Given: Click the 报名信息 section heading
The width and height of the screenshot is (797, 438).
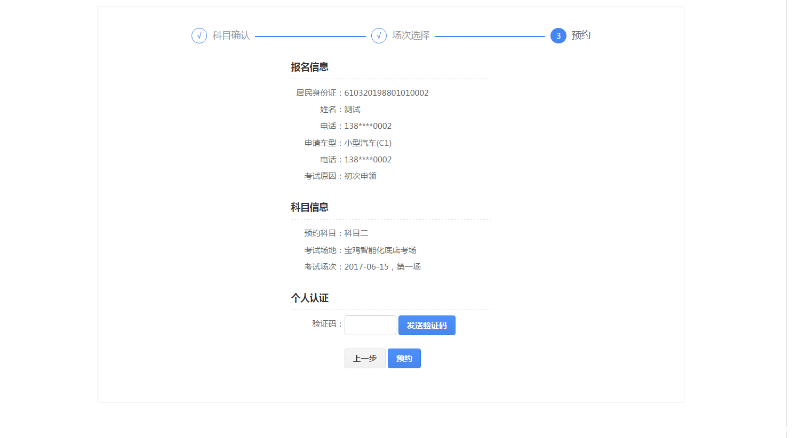Looking at the screenshot, I should point(310,67).
